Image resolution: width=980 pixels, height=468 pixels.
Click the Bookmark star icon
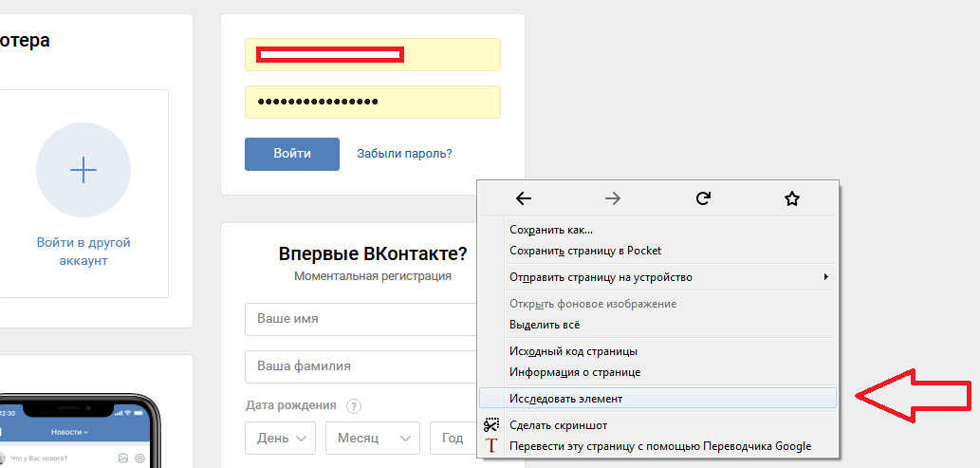pyautogui.click(x=792, y=198)
